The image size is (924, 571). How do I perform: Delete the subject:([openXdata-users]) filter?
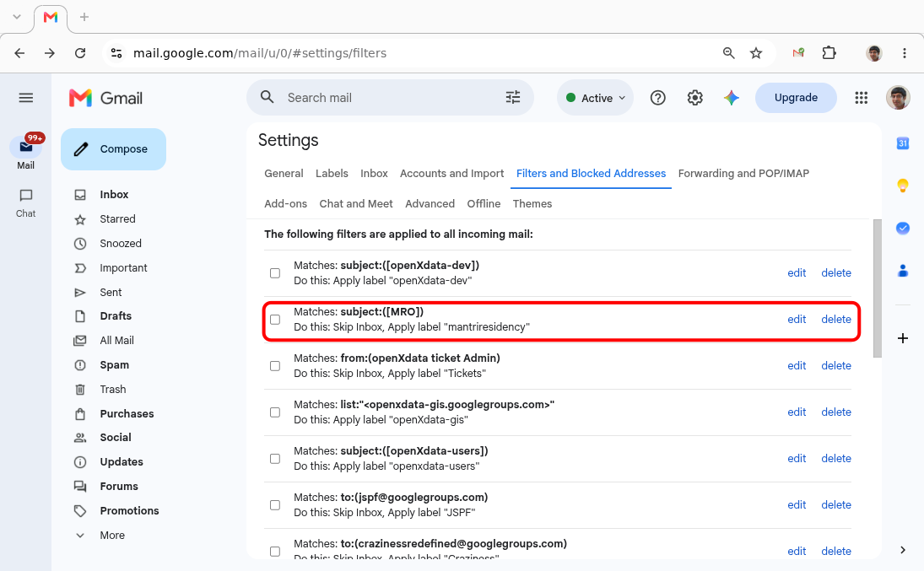tap(836, 459)
